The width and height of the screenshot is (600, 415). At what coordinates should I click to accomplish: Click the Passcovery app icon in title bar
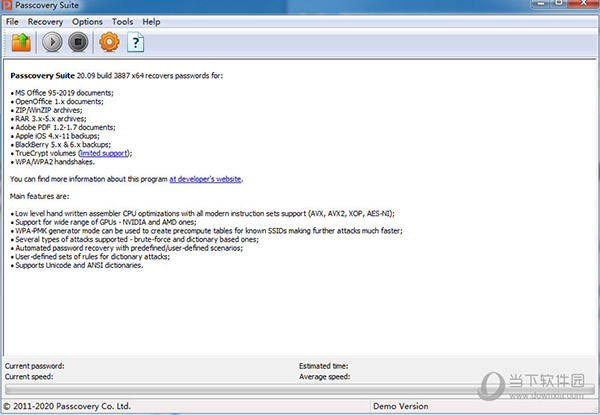point(7,5)
